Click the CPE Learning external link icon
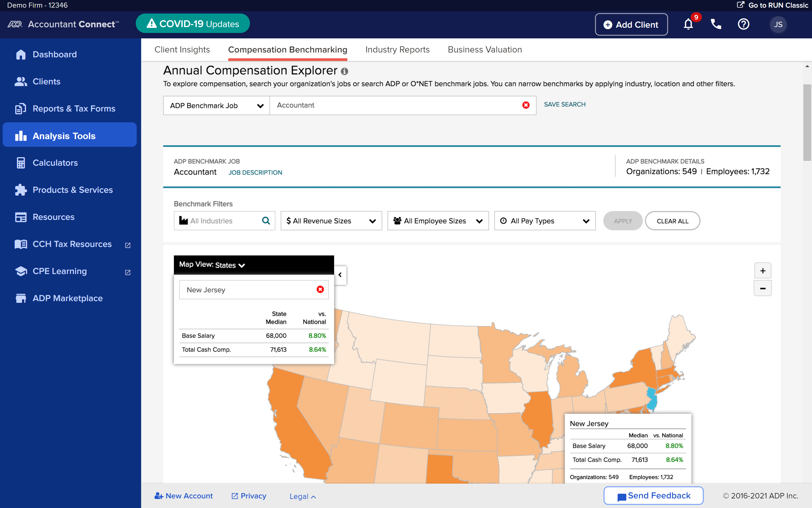This screenshot has height=508, width=812. coord(127,272)
